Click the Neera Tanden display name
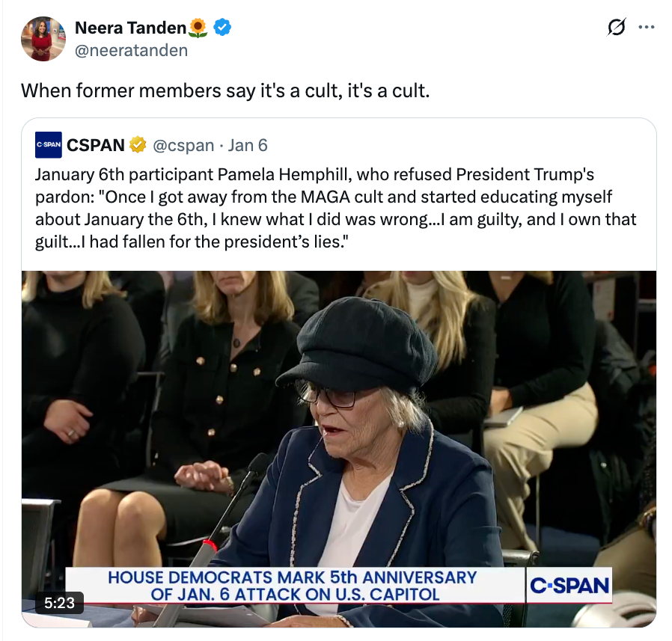Screen dimensions: 672x641 point(132,27)
